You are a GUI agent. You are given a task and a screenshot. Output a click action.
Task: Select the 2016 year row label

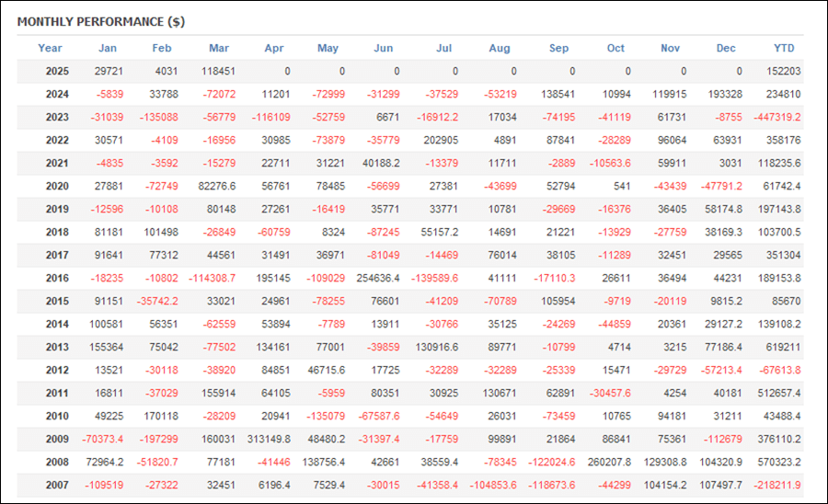click(57, 278)
